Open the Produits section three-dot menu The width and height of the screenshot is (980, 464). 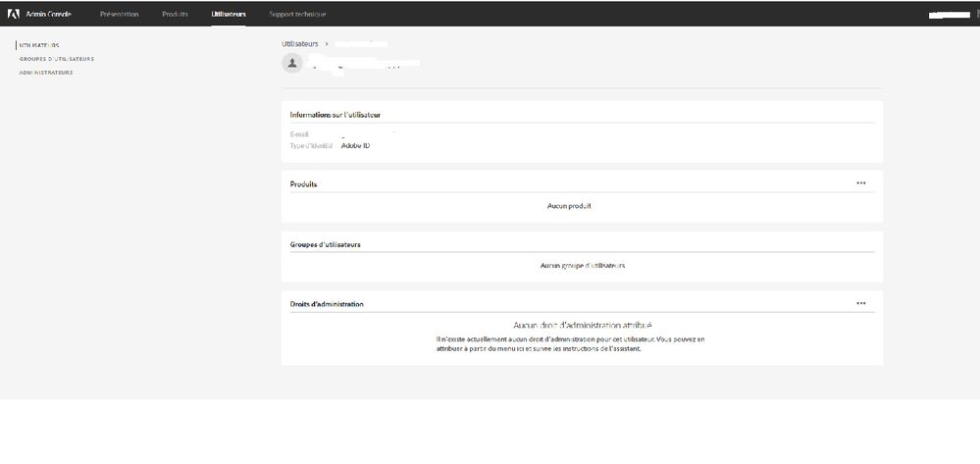(x=860, y=183)
